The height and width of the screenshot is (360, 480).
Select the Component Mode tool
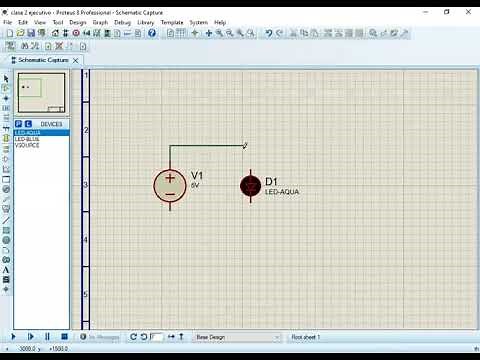tap(6, 88)
